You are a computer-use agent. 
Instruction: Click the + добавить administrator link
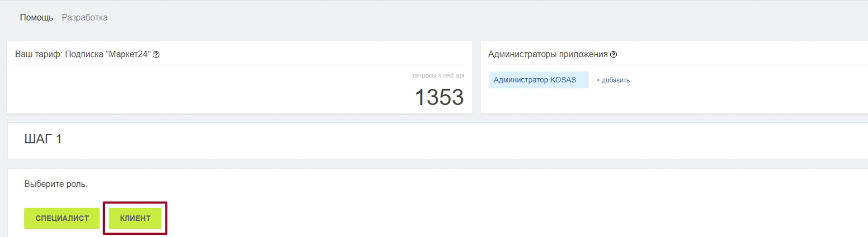pyautogui.click(x=613, y=80)
